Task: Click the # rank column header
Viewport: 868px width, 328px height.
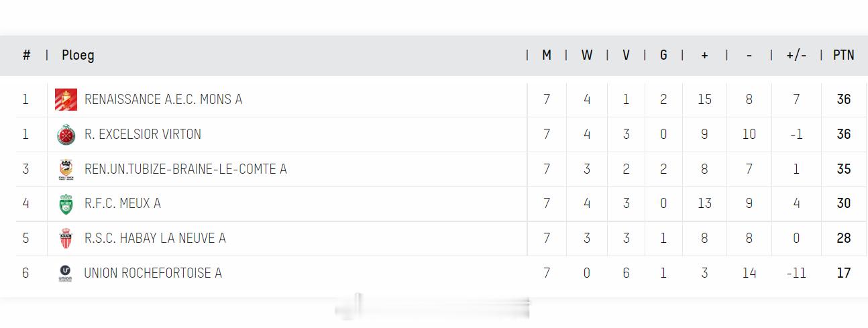Action: coord(26,56)
